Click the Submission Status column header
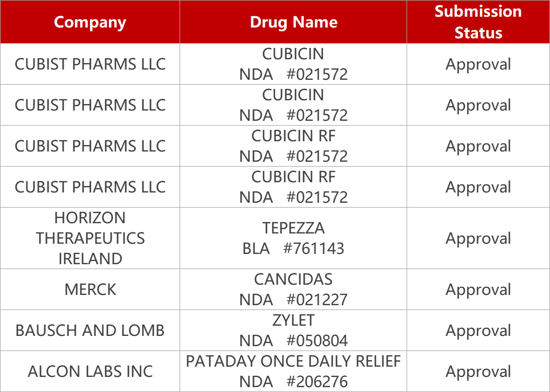The height and width of the screenshot is (392, 550). coord(478,22)
